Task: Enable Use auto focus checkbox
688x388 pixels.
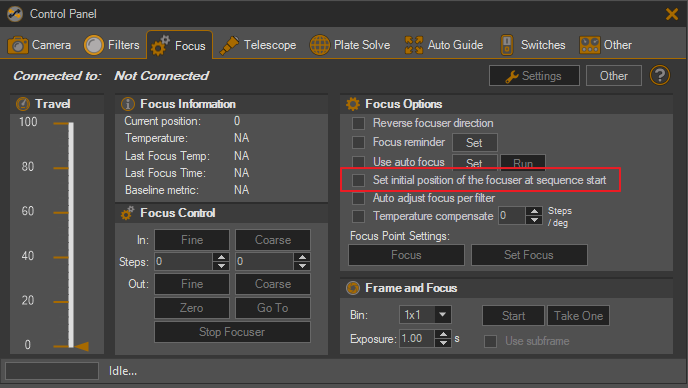Action: click(358, 162)
